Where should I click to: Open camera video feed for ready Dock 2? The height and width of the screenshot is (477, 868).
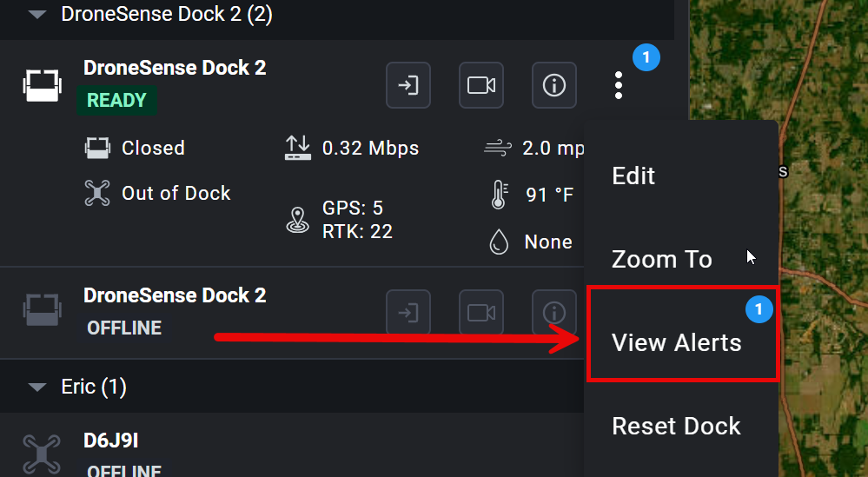pyautogui.click(x=481, y=85)
